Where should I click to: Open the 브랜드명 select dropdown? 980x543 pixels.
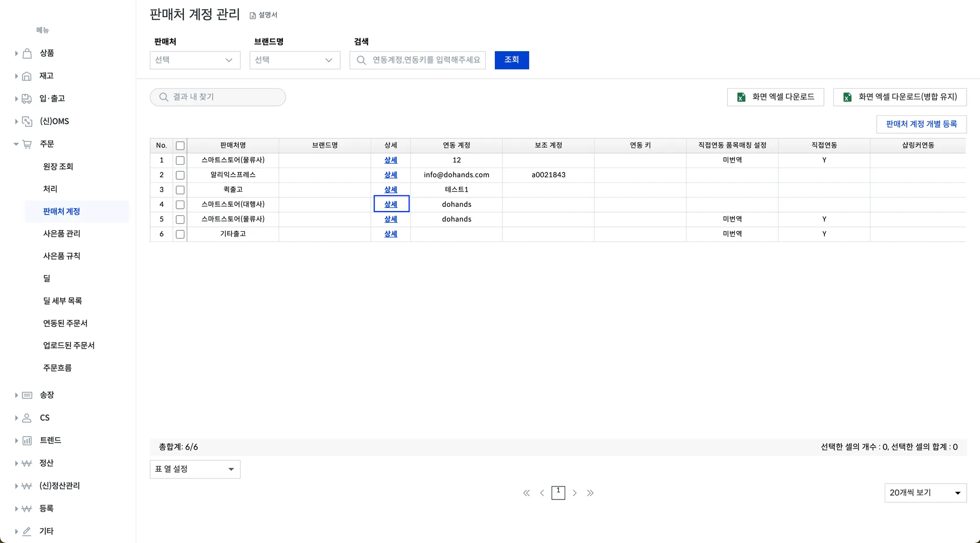pos(294,60)
